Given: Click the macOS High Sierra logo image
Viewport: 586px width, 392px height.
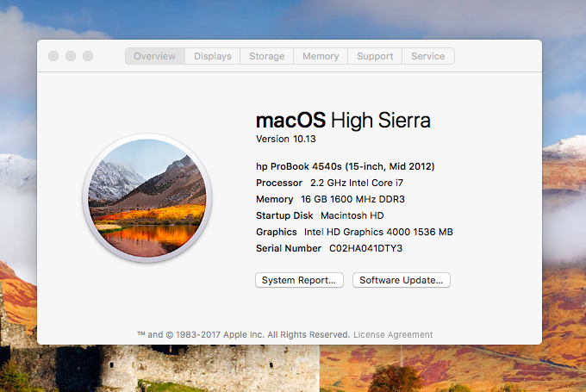Looking at the screenshot, I should coord(147,198).
